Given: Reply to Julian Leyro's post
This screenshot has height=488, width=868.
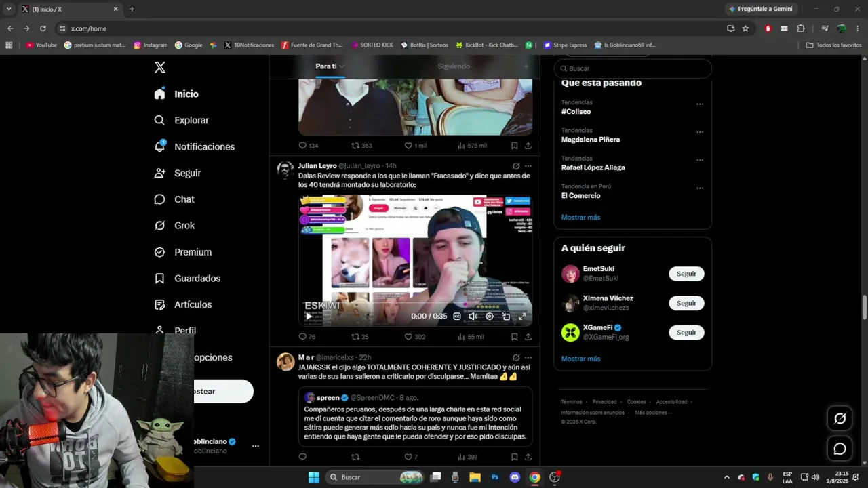Looking at the screenshot, I should pos(302,337).
